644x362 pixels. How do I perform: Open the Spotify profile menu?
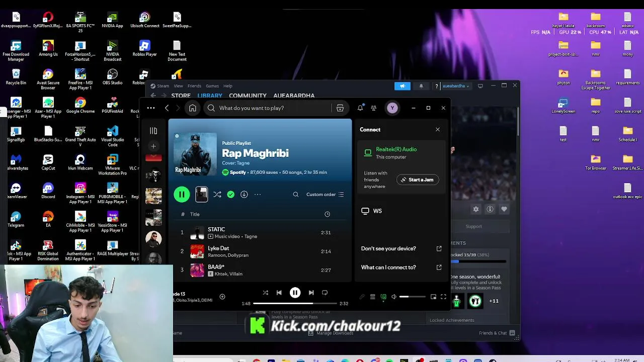point(392,108)
